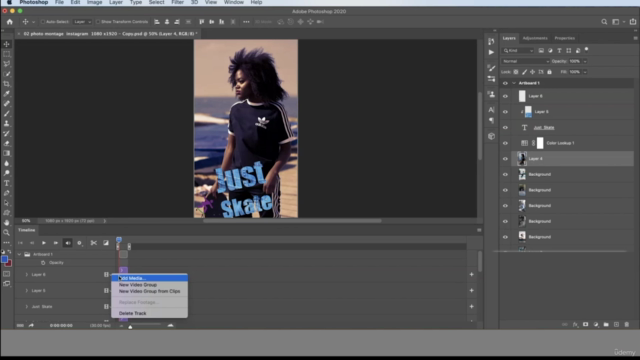The image size is (640, 360).
Task: Toggle timeline audio mute speaker button
Action: 68,243
